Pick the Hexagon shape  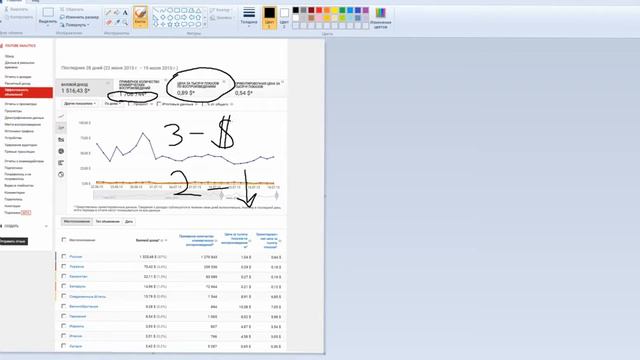pyautogui.click(x=177, y=18)
